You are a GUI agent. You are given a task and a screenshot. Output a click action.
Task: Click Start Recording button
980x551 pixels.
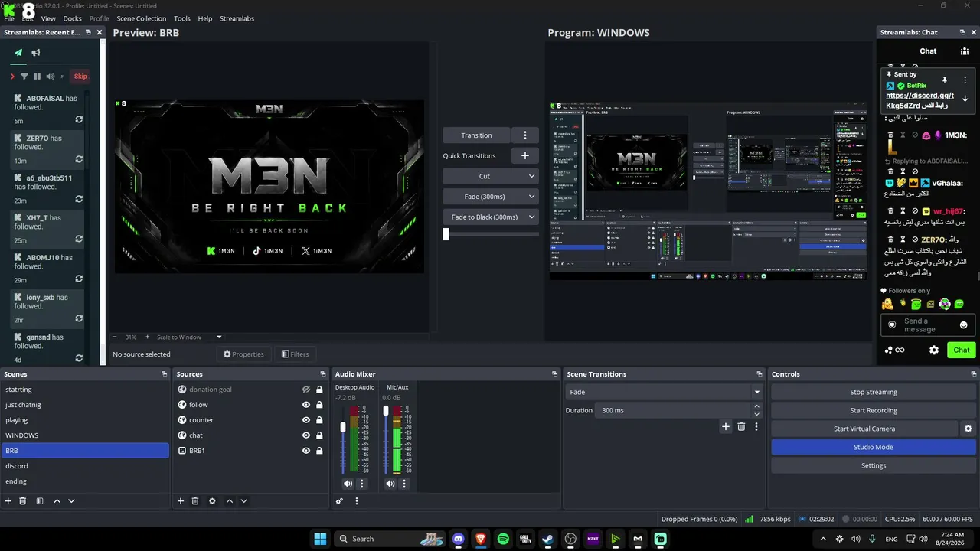(874, 410)
